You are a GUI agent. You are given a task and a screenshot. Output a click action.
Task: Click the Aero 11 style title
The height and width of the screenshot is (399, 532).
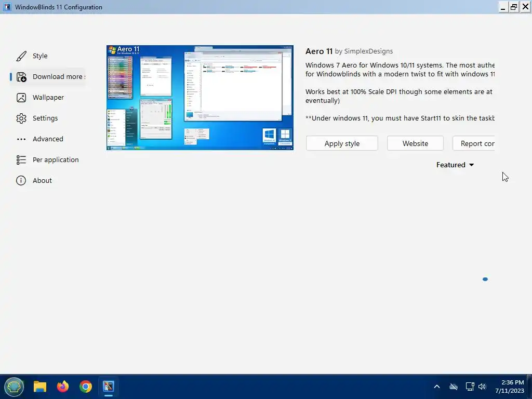[x=318, y=51]
